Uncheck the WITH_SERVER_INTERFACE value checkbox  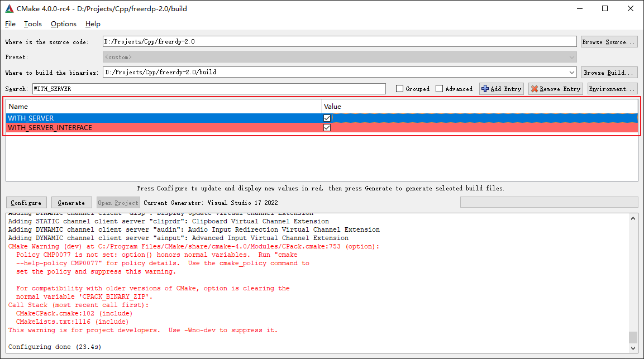tap(327, 127)
